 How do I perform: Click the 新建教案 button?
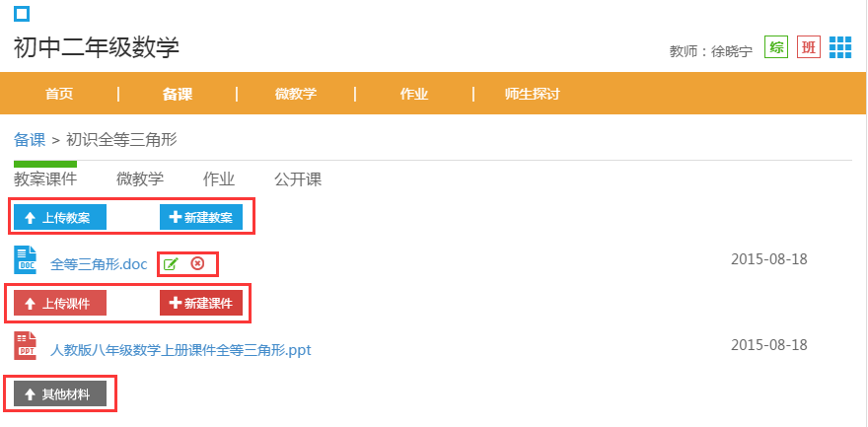[x=201, y=217]
